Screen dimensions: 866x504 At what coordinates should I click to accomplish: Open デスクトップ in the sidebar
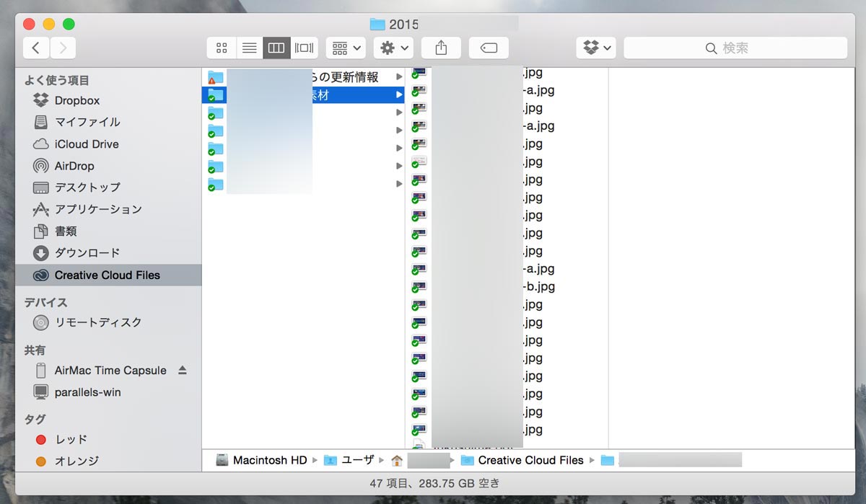[108, 187]
